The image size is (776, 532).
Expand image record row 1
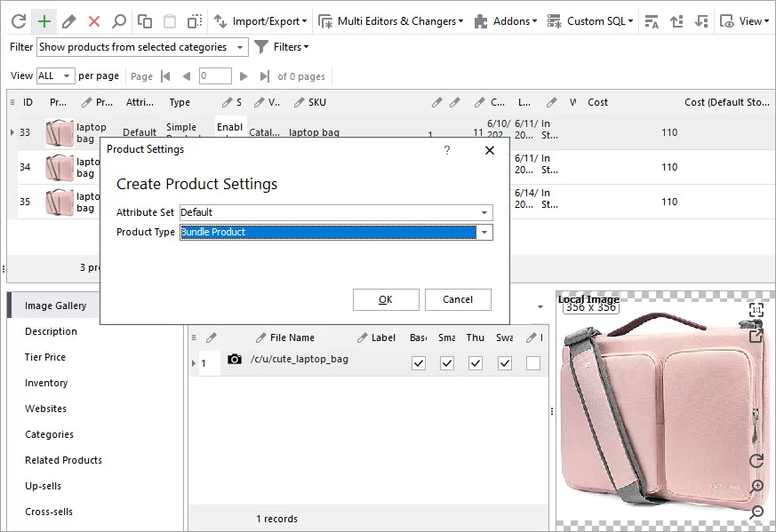(194, 363)
